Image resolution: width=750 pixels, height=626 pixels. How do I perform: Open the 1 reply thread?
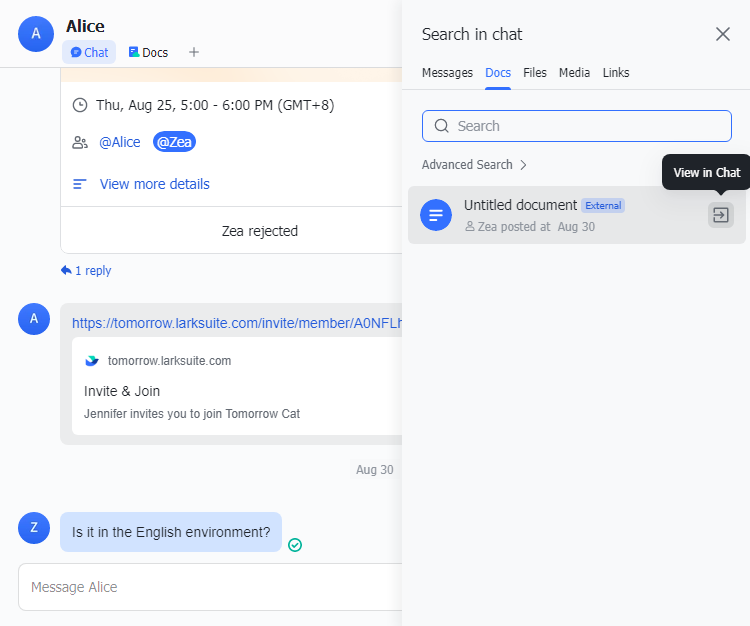coord(86,270)
